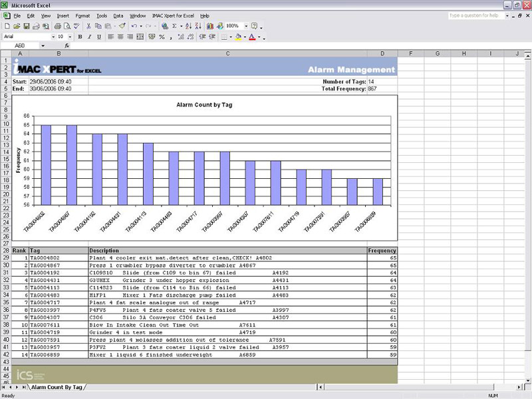Click the Frequency column header in the table
The width and height of the screenshot is (532, 399).
pyautogui.click(x=382, y=251)
